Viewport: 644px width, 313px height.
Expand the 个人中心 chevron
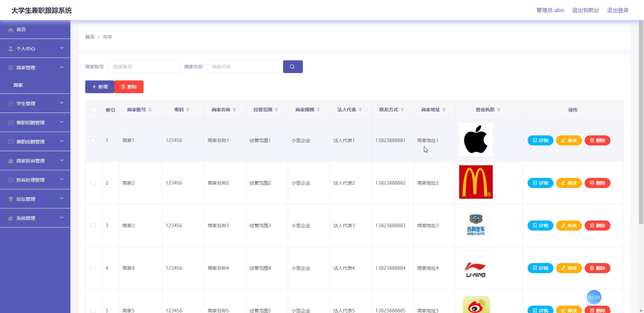click(62, 48)
